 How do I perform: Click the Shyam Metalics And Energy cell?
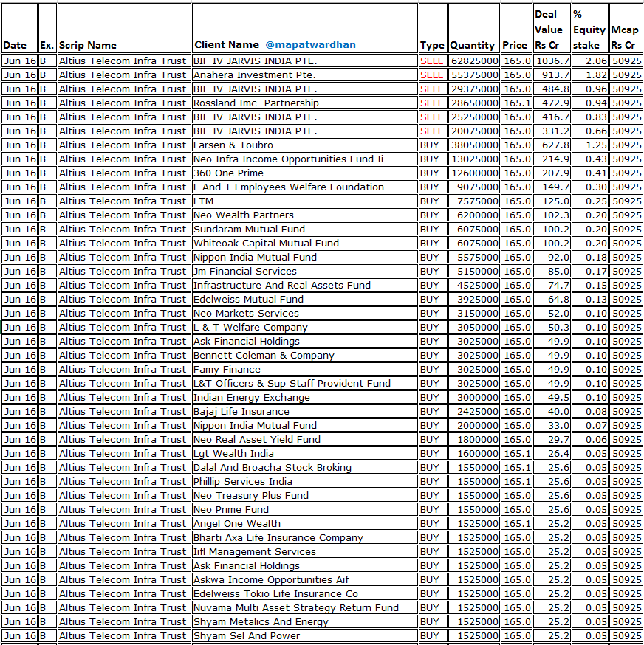(305, 621)
